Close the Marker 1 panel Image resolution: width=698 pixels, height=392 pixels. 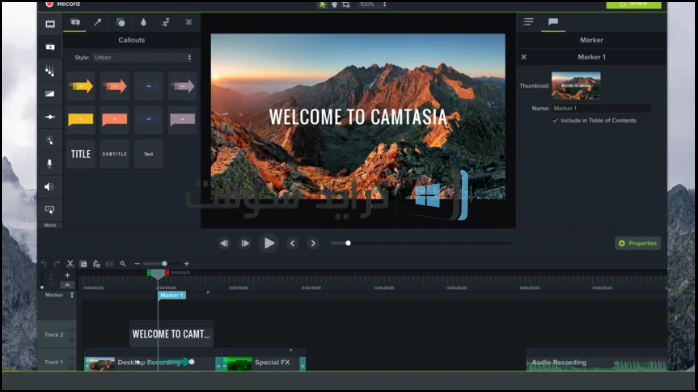coord(524,57)
